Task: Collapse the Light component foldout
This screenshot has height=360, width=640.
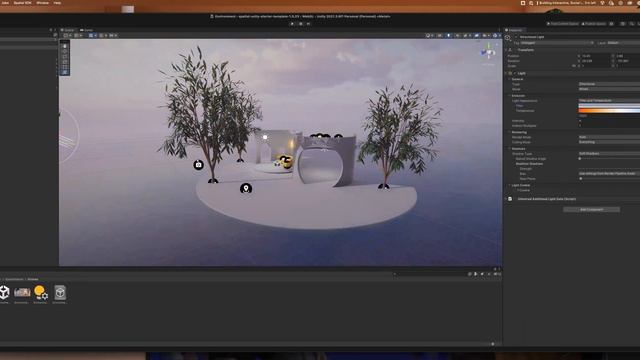Action: [506, 73]
